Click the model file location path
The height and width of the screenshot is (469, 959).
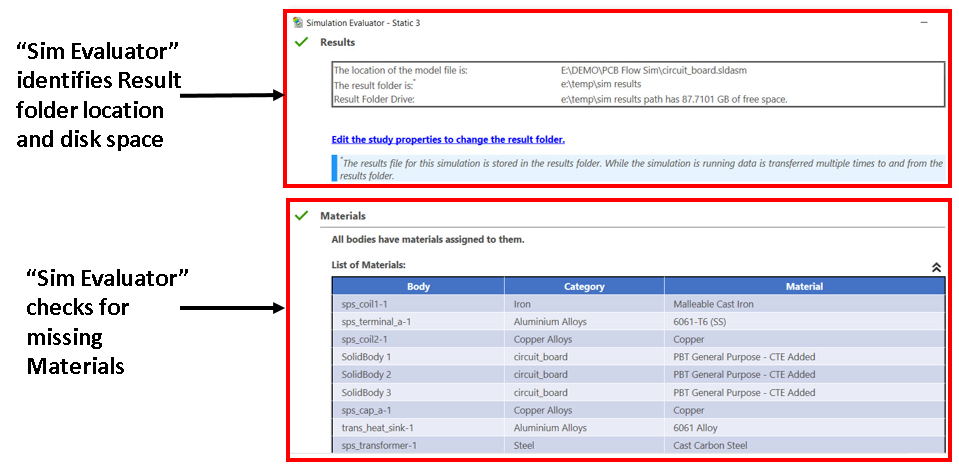655,70
